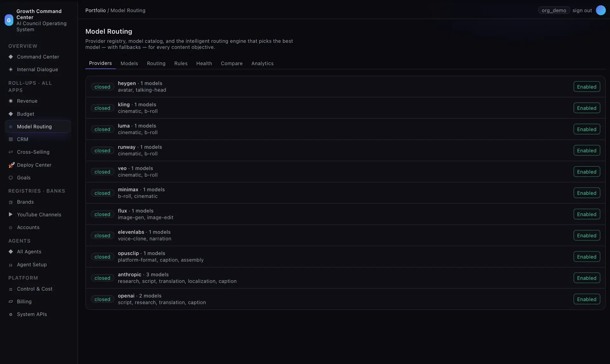Switch to the Models tab
610x364 pixels.
(x=129, y=63)
